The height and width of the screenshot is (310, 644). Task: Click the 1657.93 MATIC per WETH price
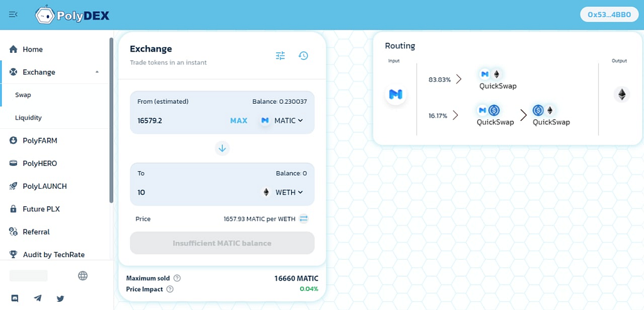coord(259,219)
